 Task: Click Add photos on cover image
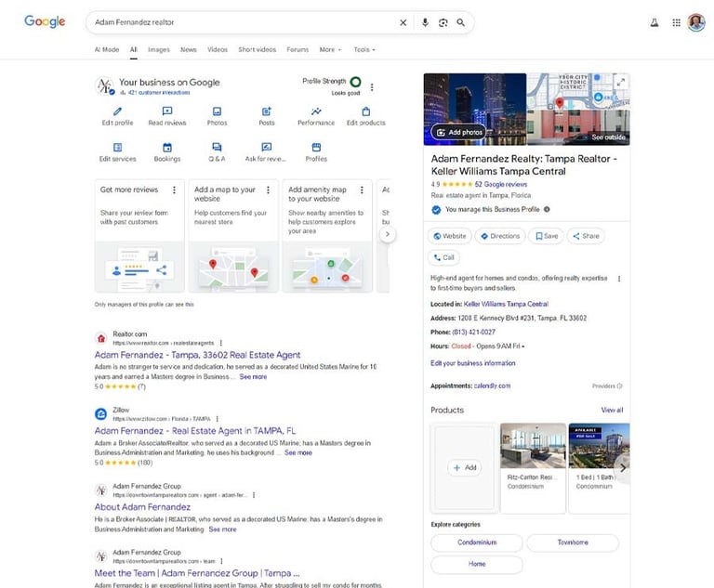[x=459, y=132]
